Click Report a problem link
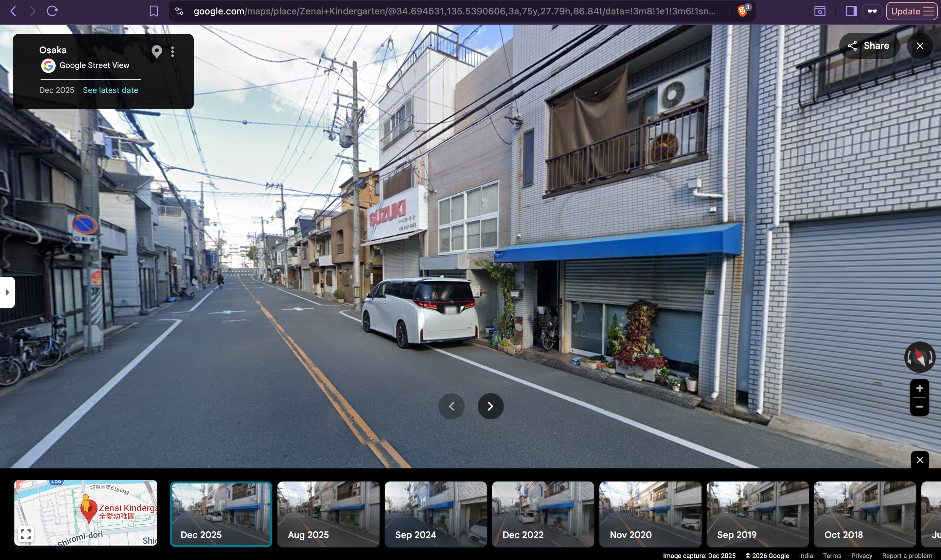The width and height of the screenshot is (941, 560). coord(907,555)
